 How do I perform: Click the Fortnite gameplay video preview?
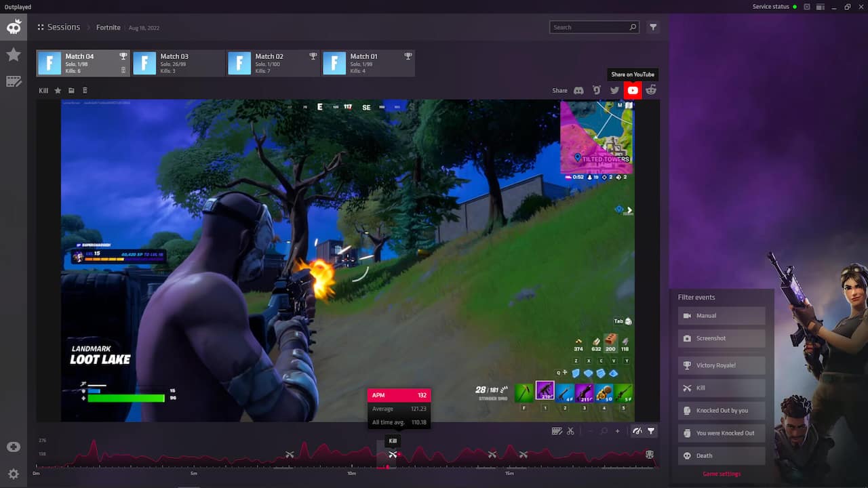tap(348, 261)
